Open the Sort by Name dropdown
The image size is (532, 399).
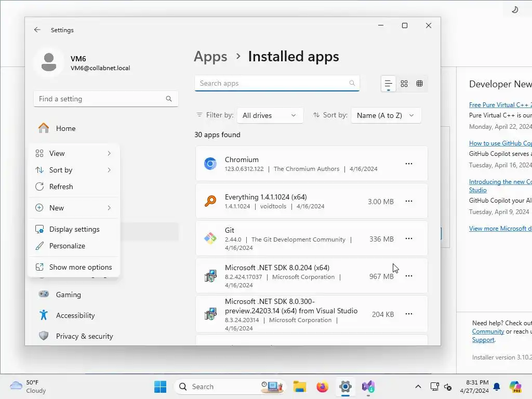click(x=386, y=115)
